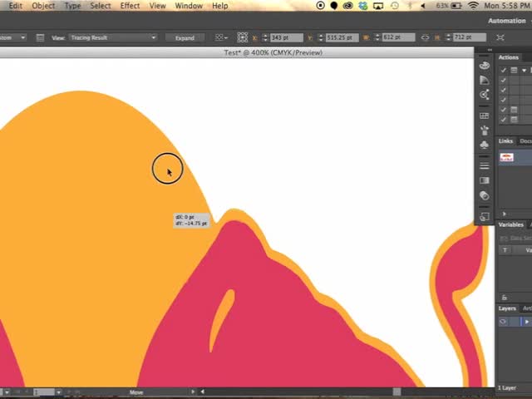532x399 pixels.
Task: Open the Transparency panel icon
Action: pyautogui.click(x=485, y=195)
